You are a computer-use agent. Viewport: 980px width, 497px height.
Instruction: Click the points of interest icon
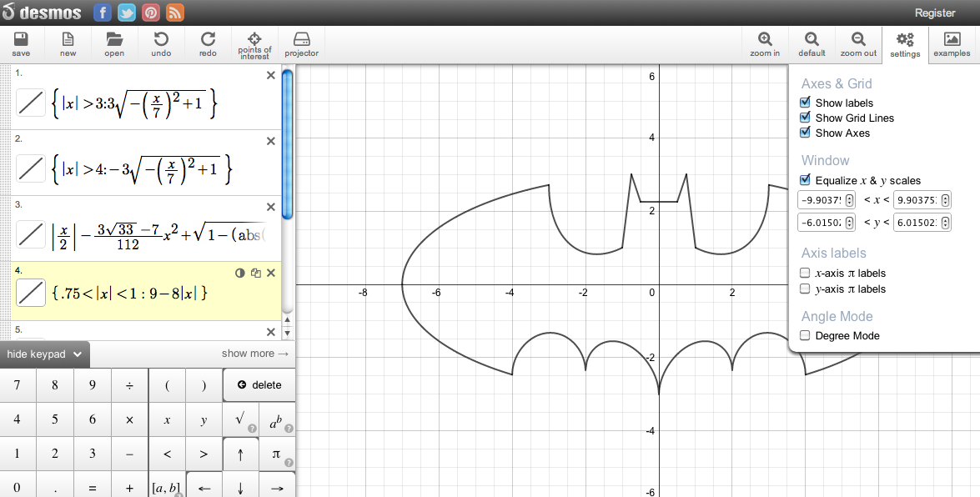point(254,44)
